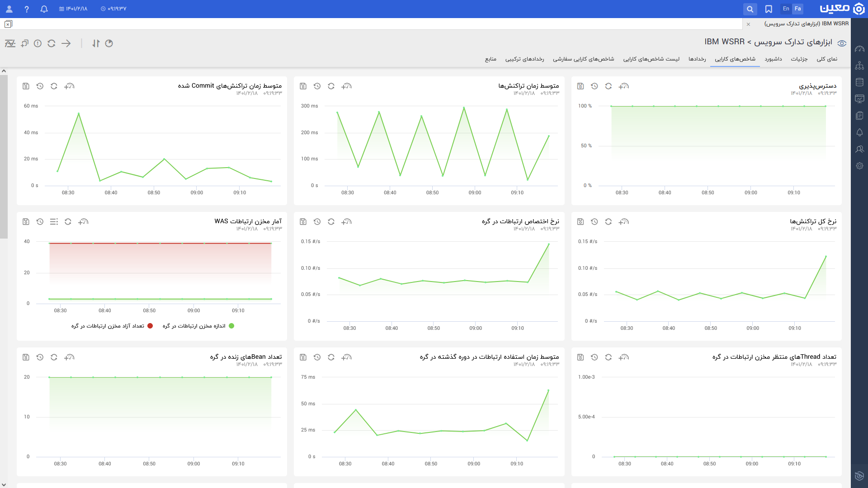The height and width of the screenshot is (488, 868).
Task: Click the logo icon at the sidebar bottom
Action: (859, 476)
